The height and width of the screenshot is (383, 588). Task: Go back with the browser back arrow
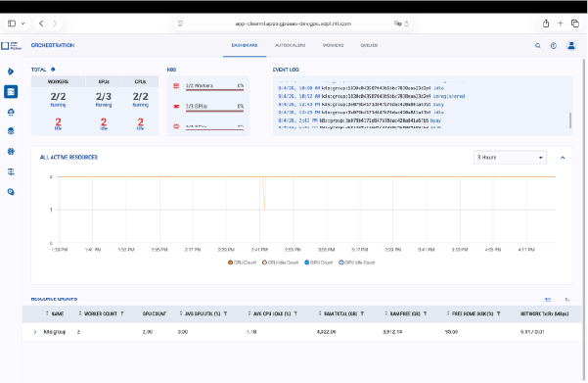tap(41, 24)
